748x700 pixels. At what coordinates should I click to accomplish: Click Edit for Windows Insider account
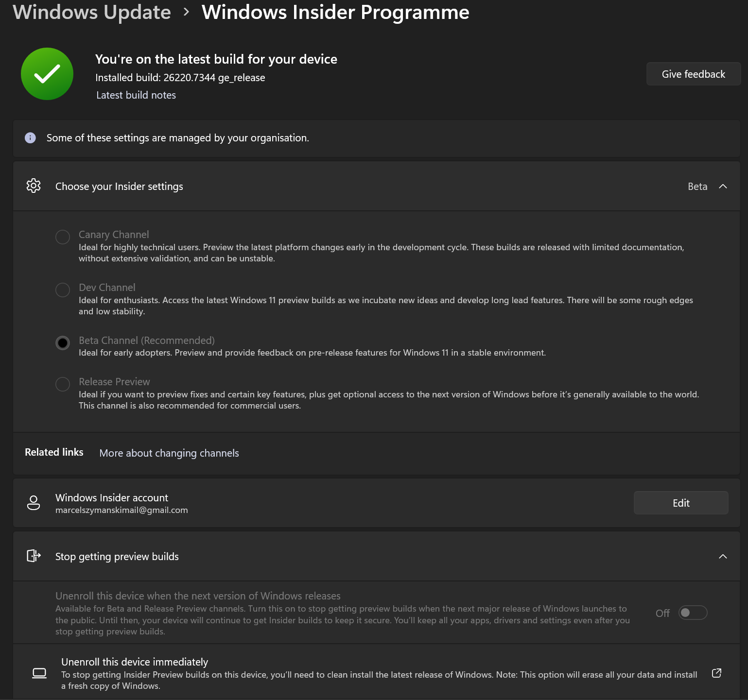pos(681,503)
